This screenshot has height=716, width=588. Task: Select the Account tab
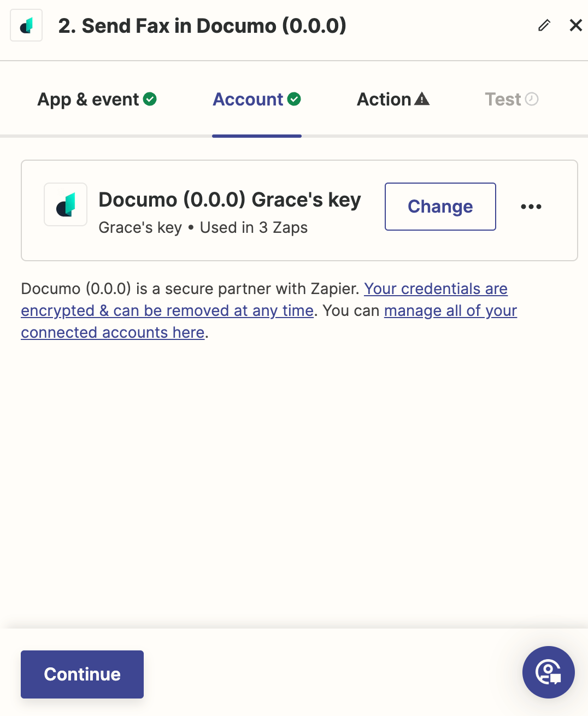coord(257,99)
